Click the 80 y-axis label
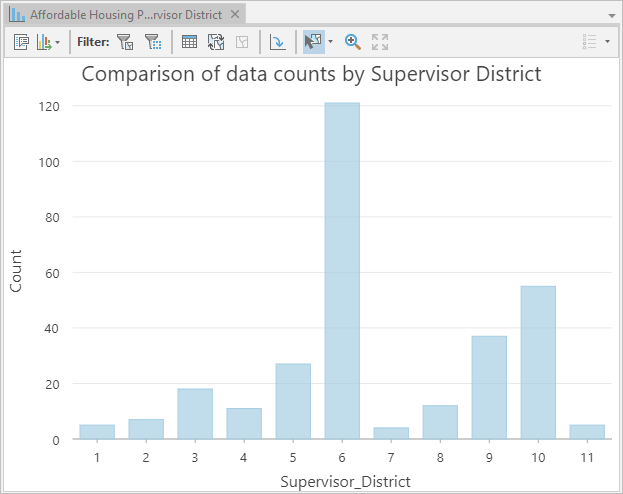This screenshot has width=623, height=494. tap(52, 217)
